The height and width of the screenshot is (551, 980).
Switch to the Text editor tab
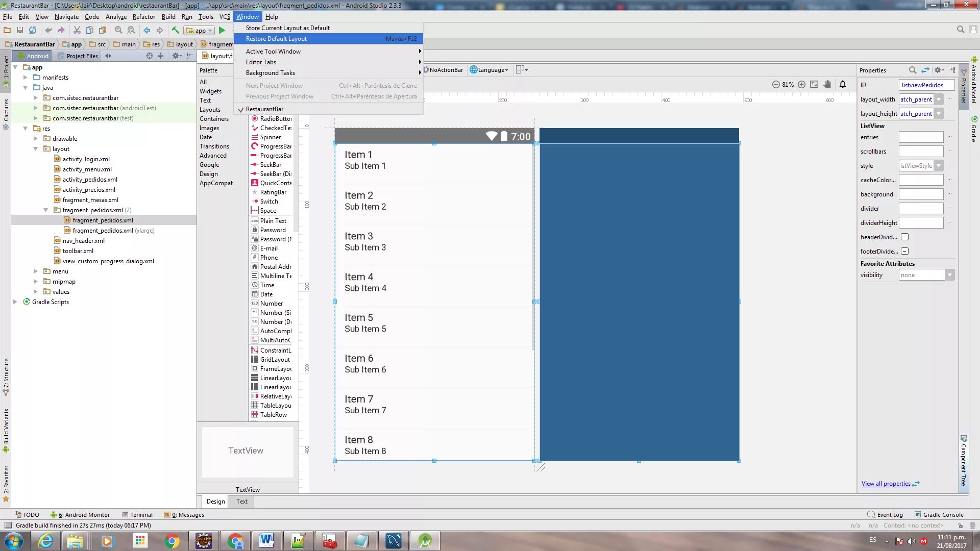coord(242,502)
